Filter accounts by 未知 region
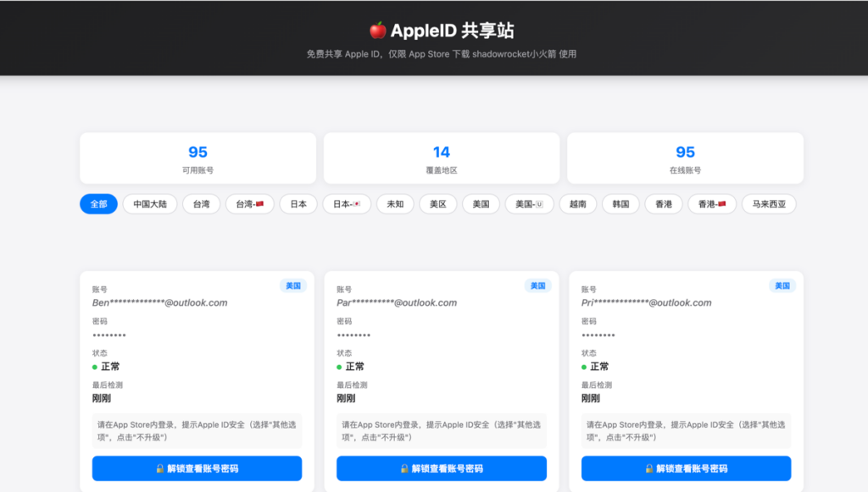 coord(395,204)
